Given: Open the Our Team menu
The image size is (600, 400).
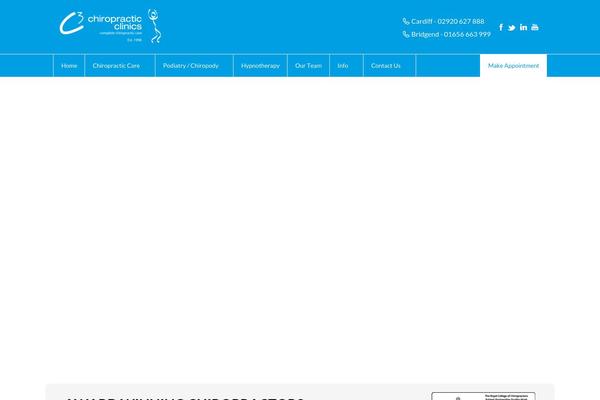Looking at the screenshot, I should pyautogui.click(x=308, y=65).
